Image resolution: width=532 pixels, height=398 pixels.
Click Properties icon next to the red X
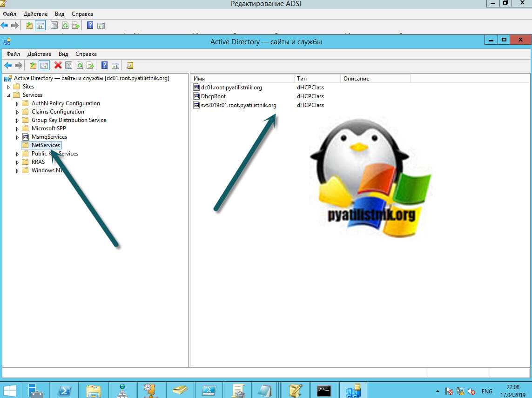69,66
